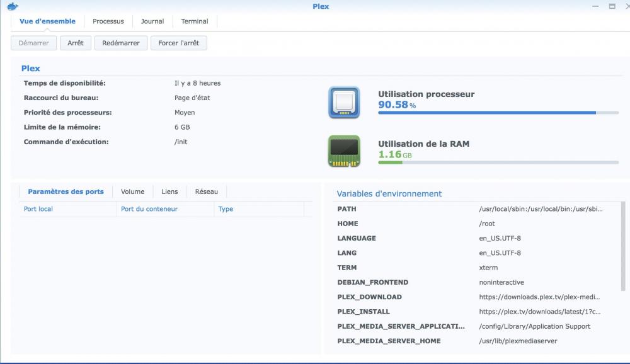Click the plex.tv/downloads/latest URL value
The image size is (630, 364).
[x=540, y=312]
